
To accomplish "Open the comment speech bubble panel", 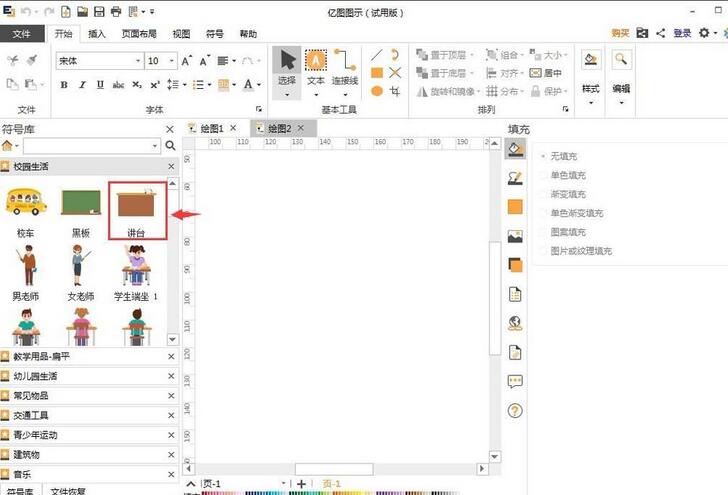I will pyautogui.click(x=516, y=381).
